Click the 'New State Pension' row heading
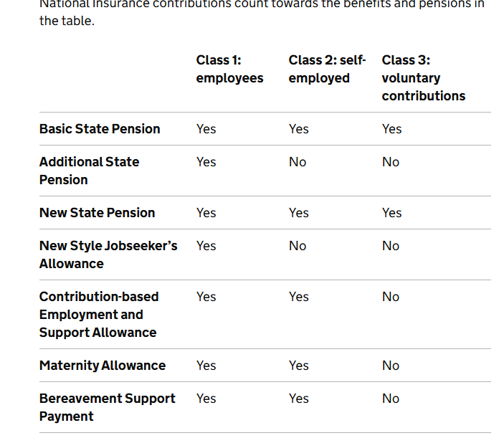Screen dimensions: 504x438 97,213
